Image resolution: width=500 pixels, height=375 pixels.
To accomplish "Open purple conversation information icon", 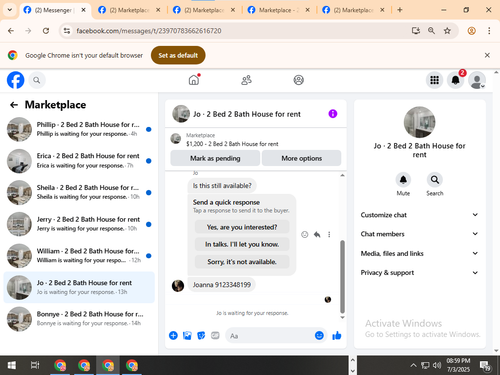I will click(333, 114).
